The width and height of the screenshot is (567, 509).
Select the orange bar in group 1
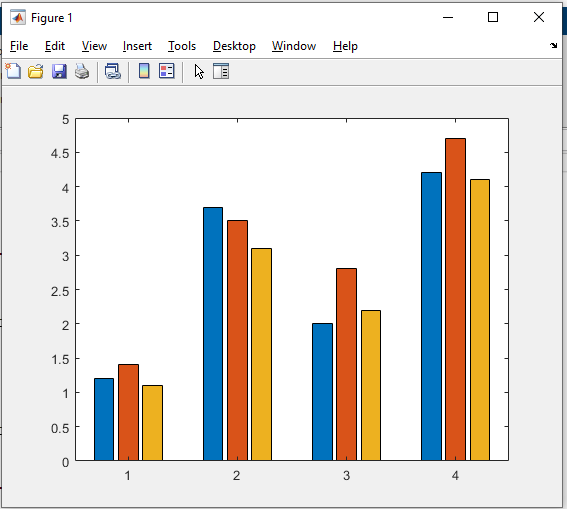(x=128, y=412)
